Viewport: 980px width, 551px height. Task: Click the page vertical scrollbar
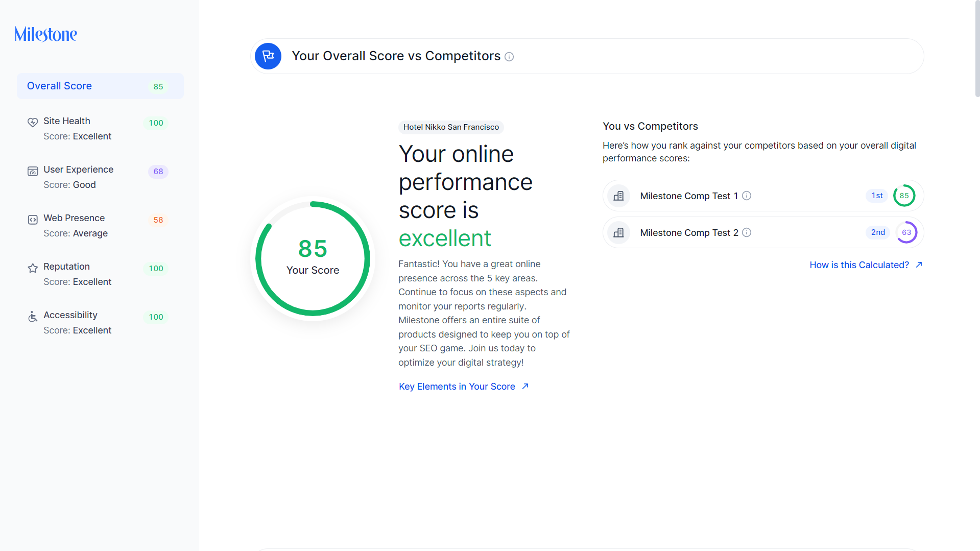[x=977, y=49]
